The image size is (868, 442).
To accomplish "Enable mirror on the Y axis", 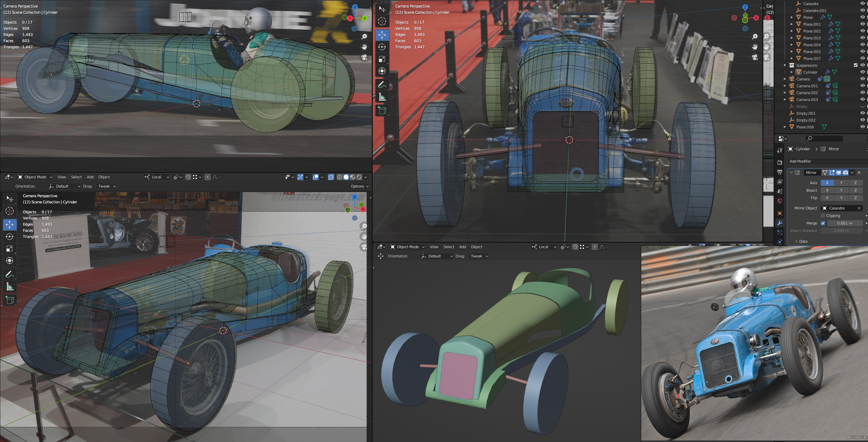I will tap(841, 183).
